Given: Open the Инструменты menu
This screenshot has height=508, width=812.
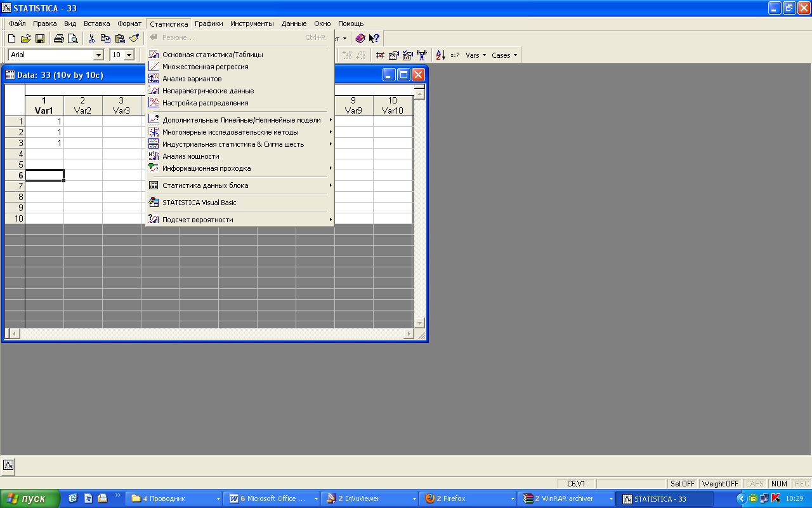Looking at the screenshot, I should 252,23.
